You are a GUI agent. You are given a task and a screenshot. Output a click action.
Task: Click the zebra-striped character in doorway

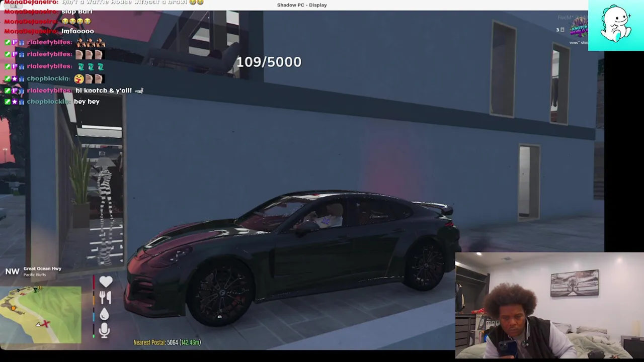[106, 211]
